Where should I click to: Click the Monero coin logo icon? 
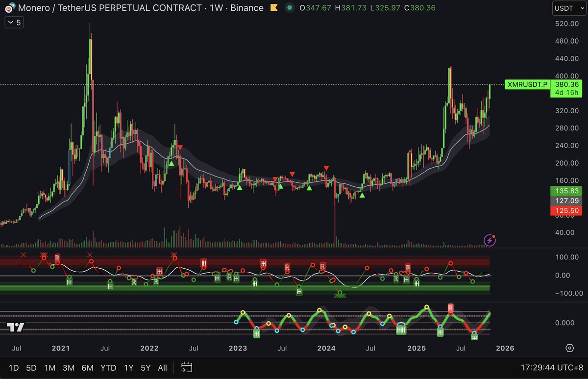[x=8, y=8]
